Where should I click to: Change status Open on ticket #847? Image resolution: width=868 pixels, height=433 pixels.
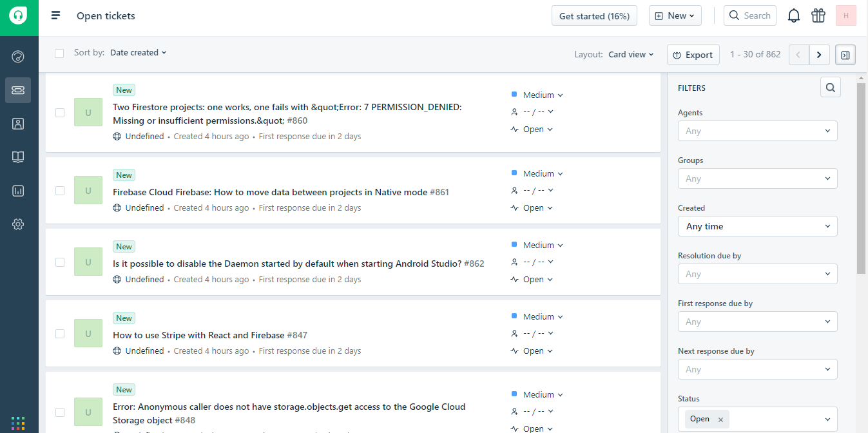pyautogui.click(x=537, y=351)
